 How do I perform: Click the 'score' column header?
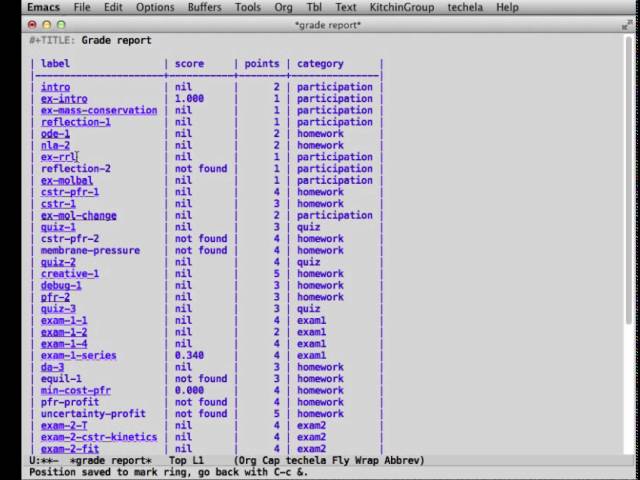pos(189,64)
